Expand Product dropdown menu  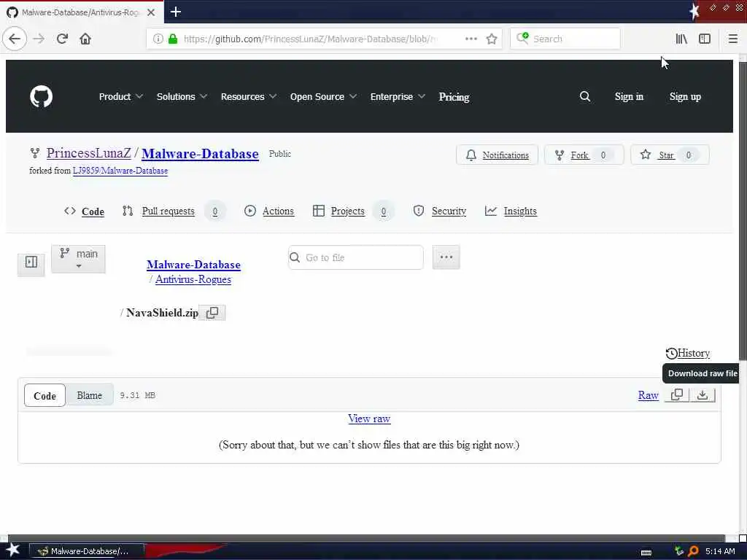(121, 97)
